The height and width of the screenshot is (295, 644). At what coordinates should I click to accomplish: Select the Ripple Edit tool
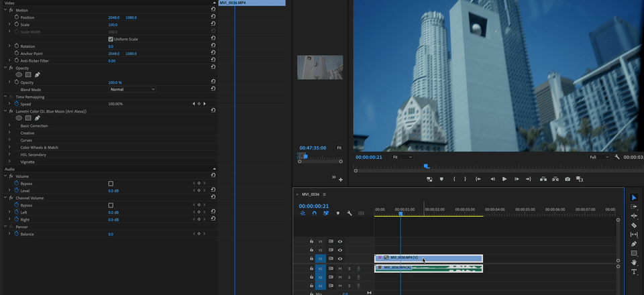click(634, 216)
